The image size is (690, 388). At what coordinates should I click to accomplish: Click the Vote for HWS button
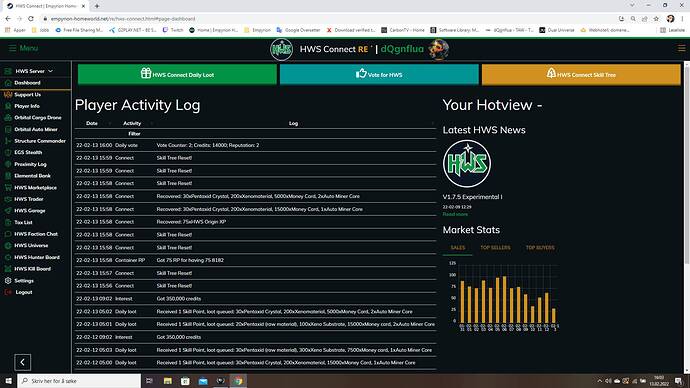click(x=379, y=74)
